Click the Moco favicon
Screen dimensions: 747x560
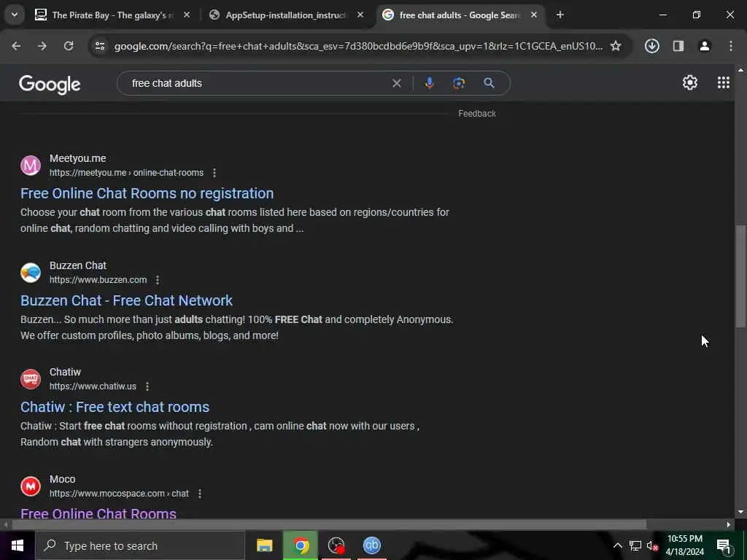[31, 486]
